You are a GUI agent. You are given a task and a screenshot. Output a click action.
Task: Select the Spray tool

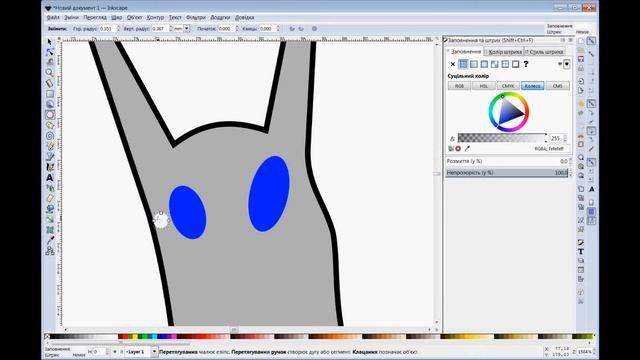coord(50,188)
